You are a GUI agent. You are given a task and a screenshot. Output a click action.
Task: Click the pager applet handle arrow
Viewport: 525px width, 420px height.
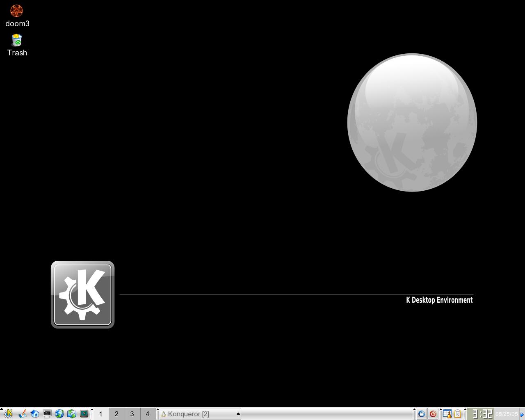tap(92, 409)
